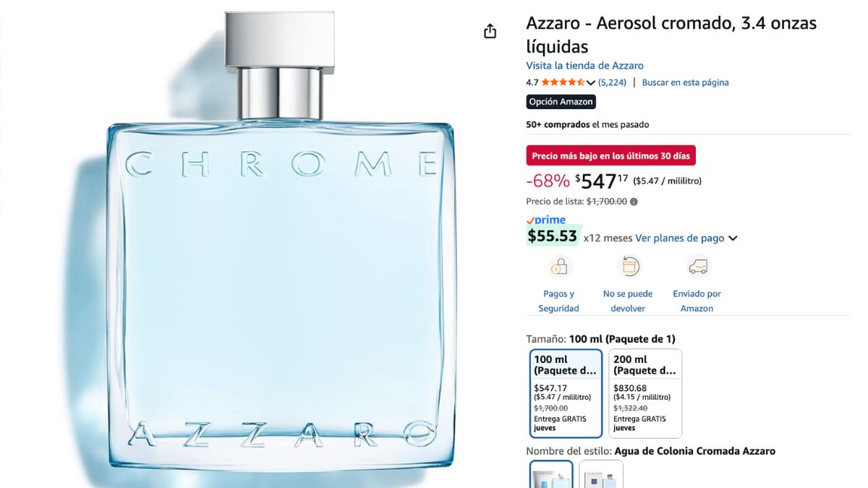Open the 5,224 reviews link
Viewport: 868px width, 488px height.
pyautogui.click(x=613, y=82)
